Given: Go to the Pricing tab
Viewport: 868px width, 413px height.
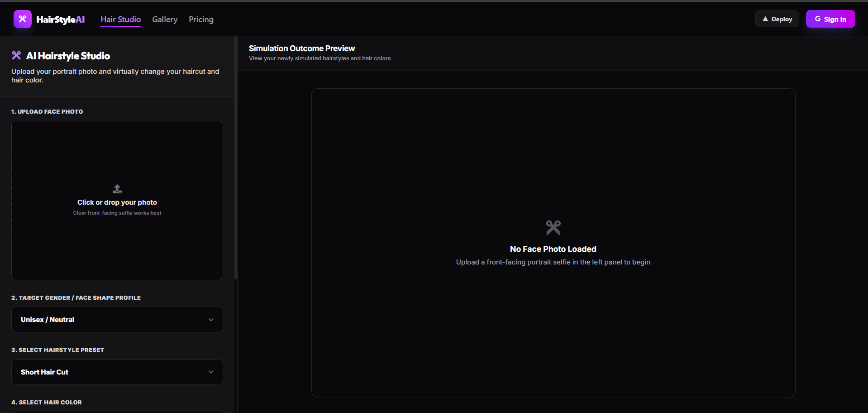Looking at the screenshot, I should [x=201, y=19].
